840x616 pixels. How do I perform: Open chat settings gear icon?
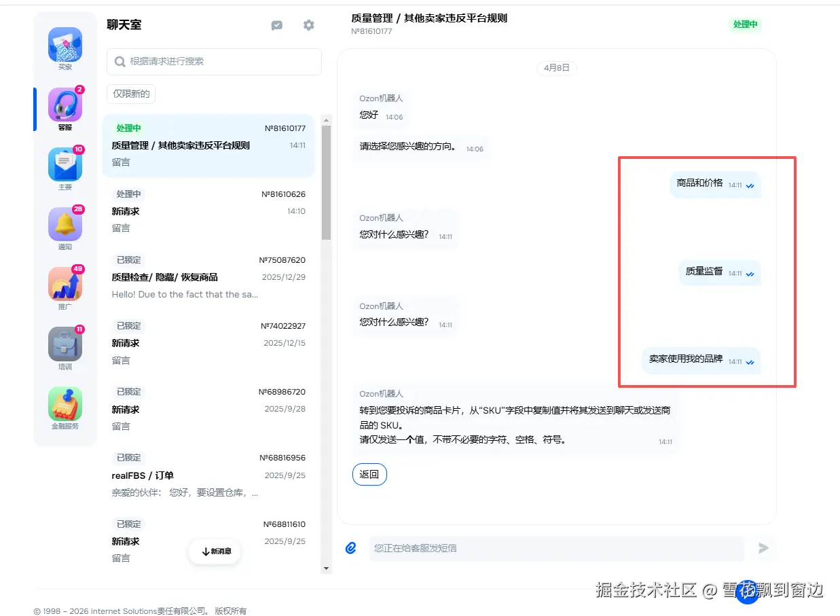309,25
